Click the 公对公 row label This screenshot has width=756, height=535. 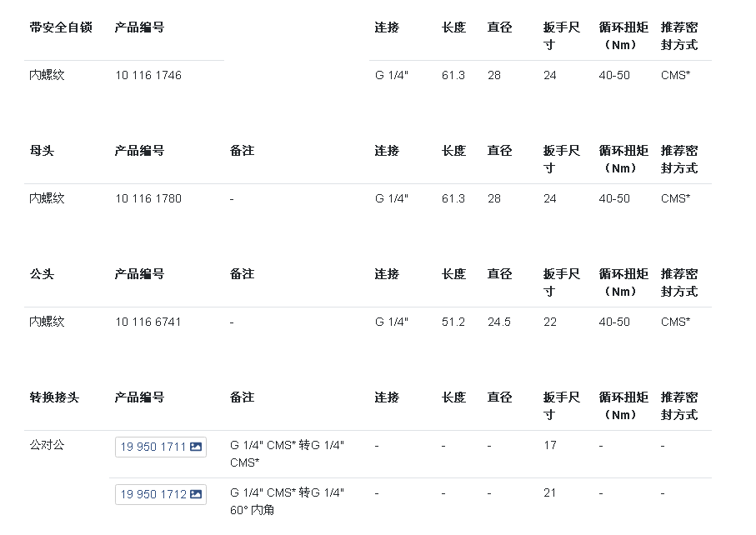(x=47, y=445)
